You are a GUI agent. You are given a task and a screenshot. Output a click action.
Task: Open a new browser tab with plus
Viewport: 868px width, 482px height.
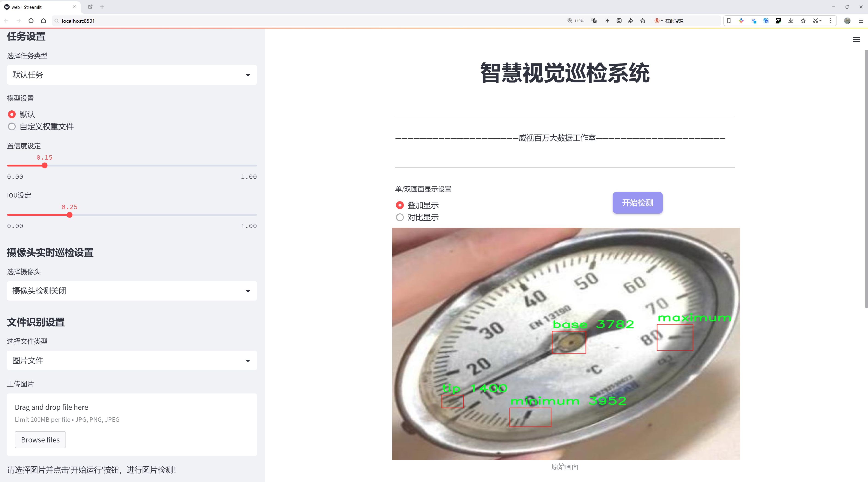click(x=102, y=7)
